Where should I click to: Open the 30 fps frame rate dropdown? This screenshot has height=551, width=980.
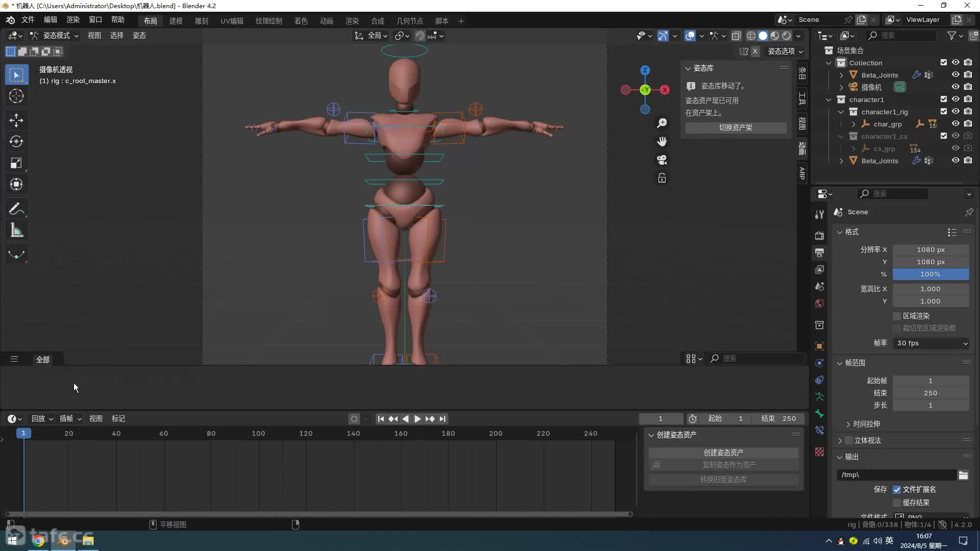tap(931, 343)
